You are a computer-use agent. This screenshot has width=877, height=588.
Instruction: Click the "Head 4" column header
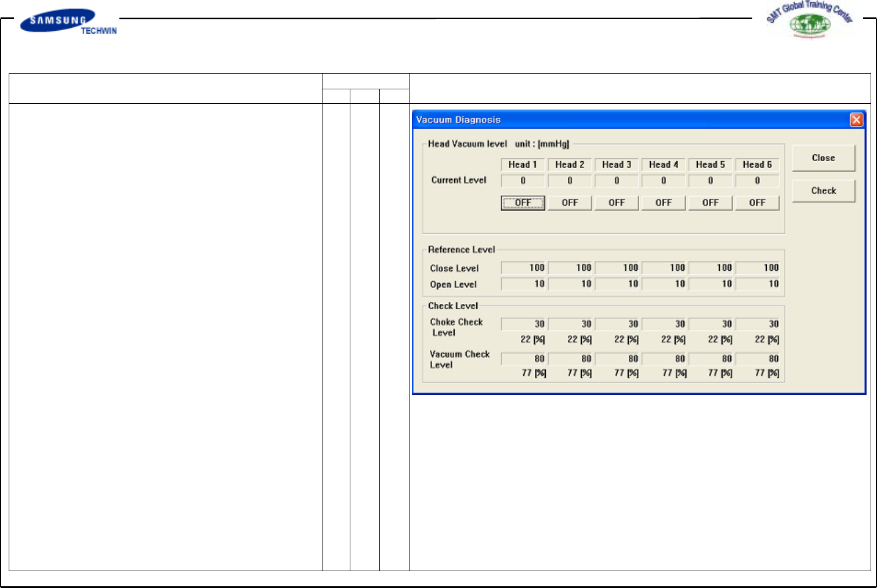pyautogui.click(x=664, y=165)
